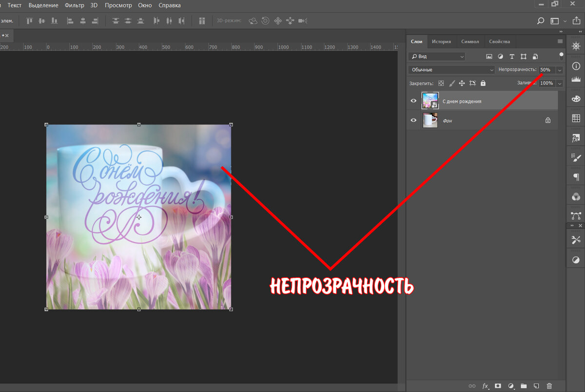Open the workspace switcher icon
Image resolution: width=585 pixels, height=392 pixels.
coord(554,21)
